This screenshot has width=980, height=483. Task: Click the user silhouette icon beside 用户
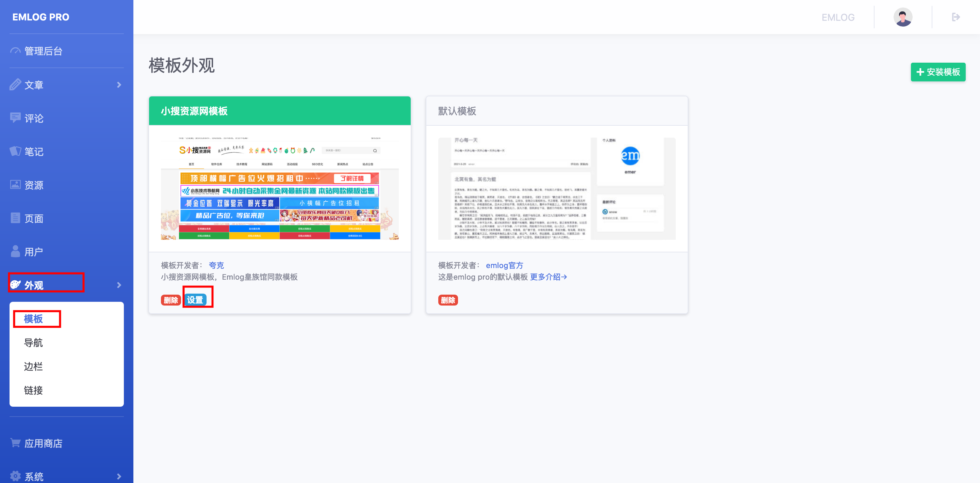(15, 251)
